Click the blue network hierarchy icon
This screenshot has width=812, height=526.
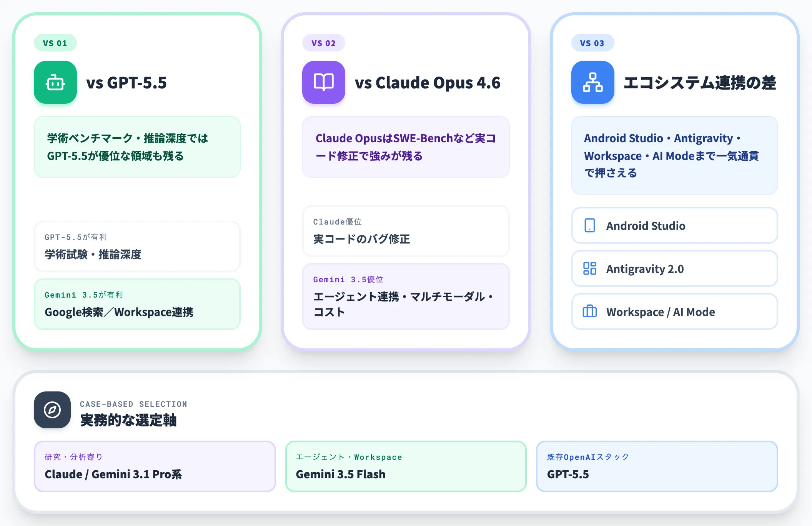tap(593, 82)
